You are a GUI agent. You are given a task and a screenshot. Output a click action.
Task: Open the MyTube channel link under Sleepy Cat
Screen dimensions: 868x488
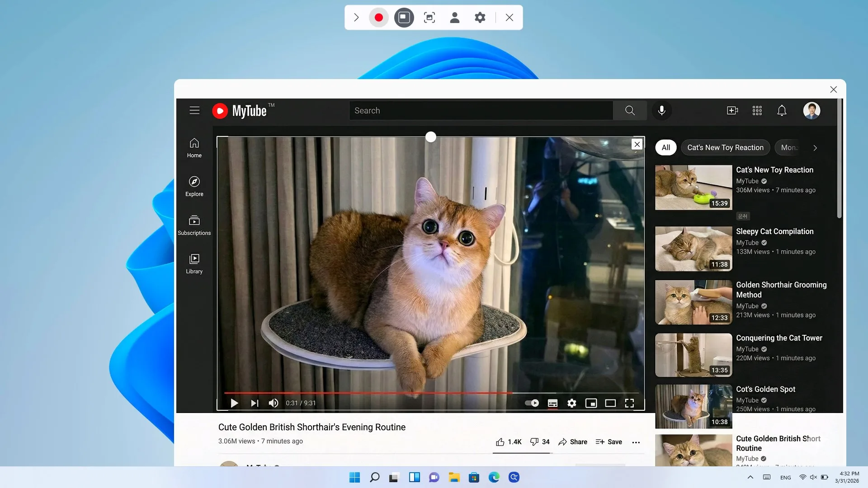(747, 243)
